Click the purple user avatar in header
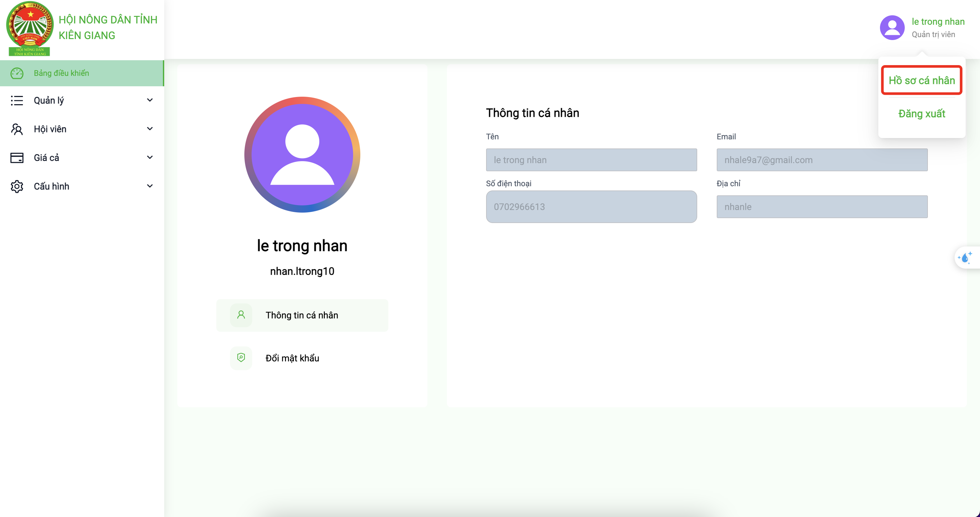The height and width of the screenshot is (517, 980). (x=892, y=28)
